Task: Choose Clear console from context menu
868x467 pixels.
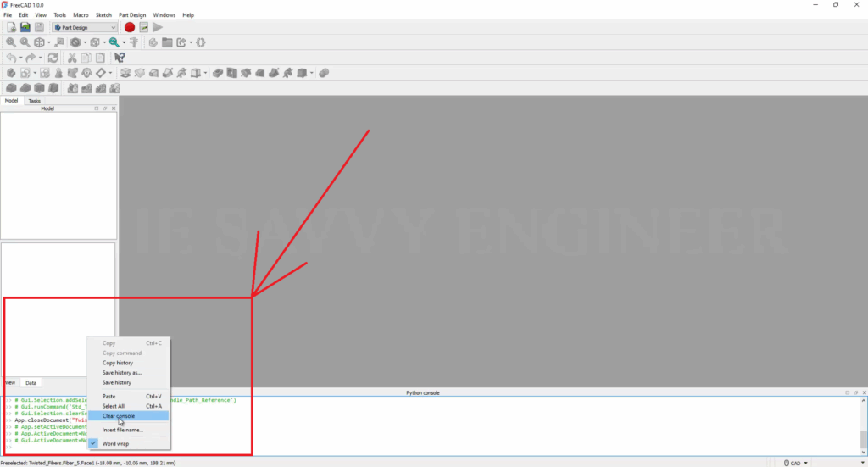Action: coord(129,416)
